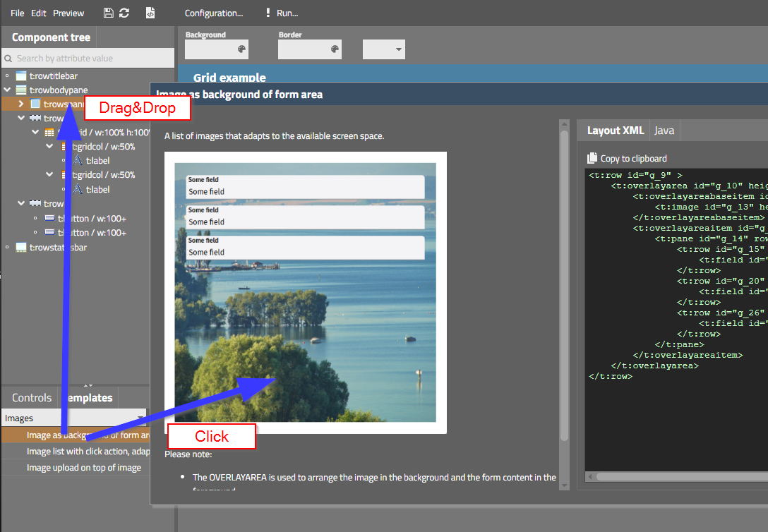Click the t:rowbodypane node icon

[x=21, y=90]
